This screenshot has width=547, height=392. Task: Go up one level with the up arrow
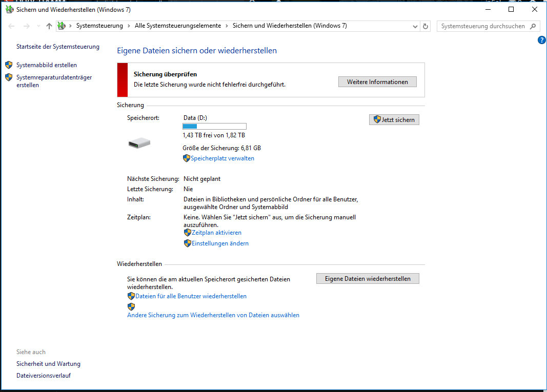pos(49,26)
